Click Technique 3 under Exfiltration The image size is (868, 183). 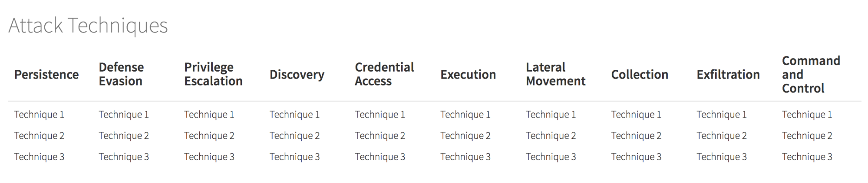click(x=722, y=157)
